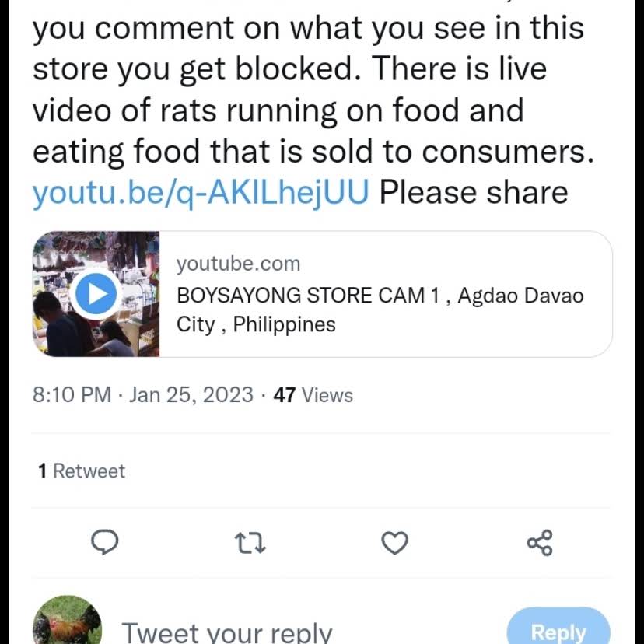Screen dimensions: 644x644
Task: Click the 8:10 PM timestamp
Action: [x=72, y=395]
